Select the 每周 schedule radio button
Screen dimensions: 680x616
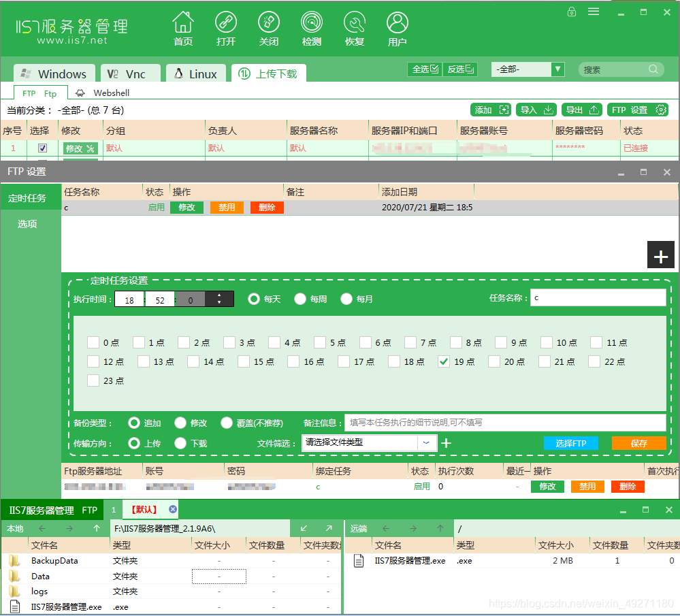(x=300, y=298)
